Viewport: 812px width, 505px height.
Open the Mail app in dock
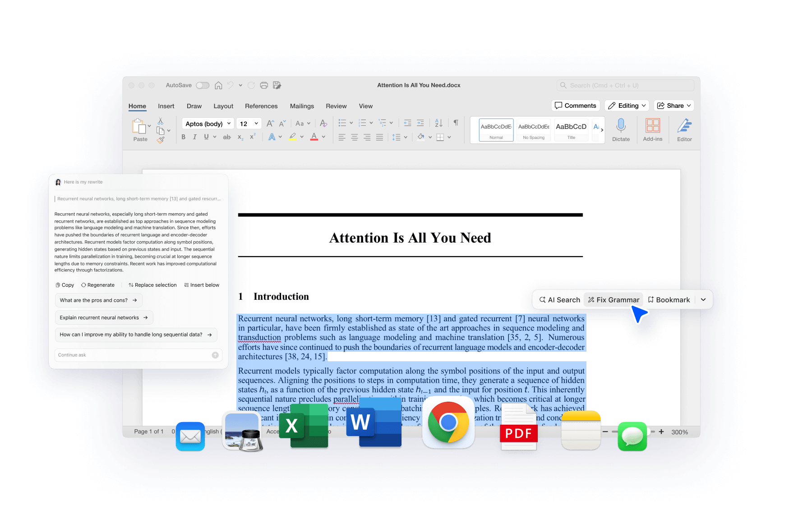(x=190, y=436)
